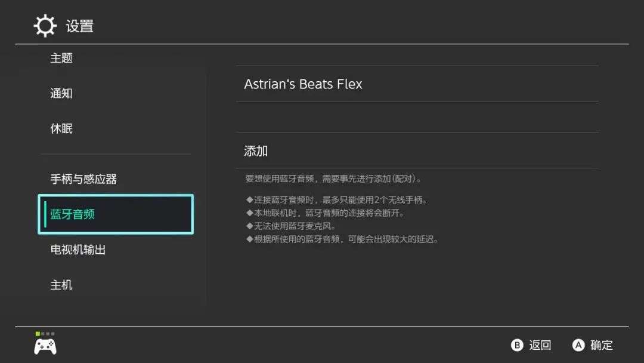644x363 pixels.
Task: Click the 确定 label
Action: click(x=601, y=345)
